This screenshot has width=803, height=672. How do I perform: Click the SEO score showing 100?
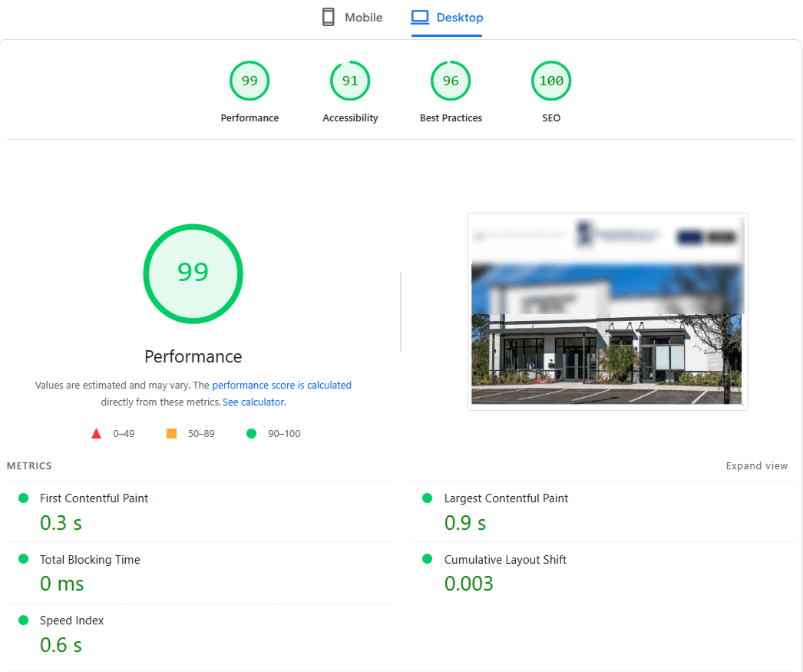coord(551,81)
